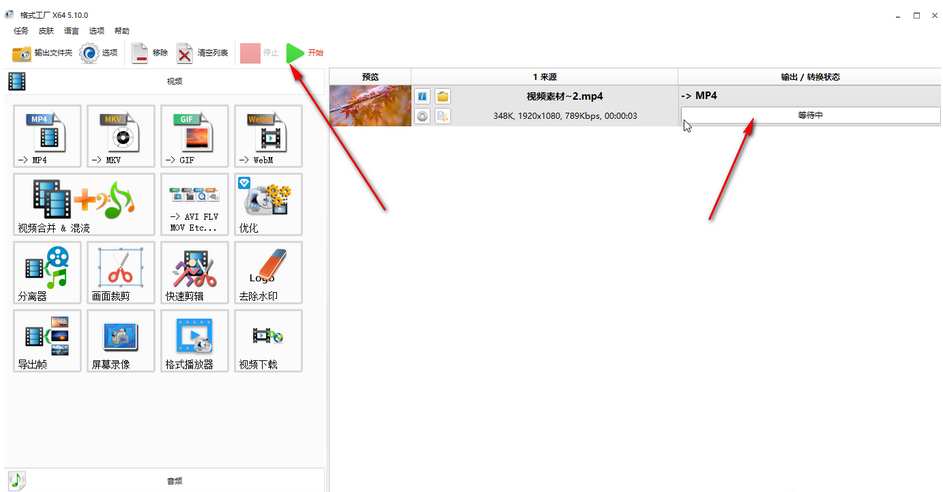Click the gear settings icon in task row
This screenshot has height=492, width=943.
coord(423,116)
